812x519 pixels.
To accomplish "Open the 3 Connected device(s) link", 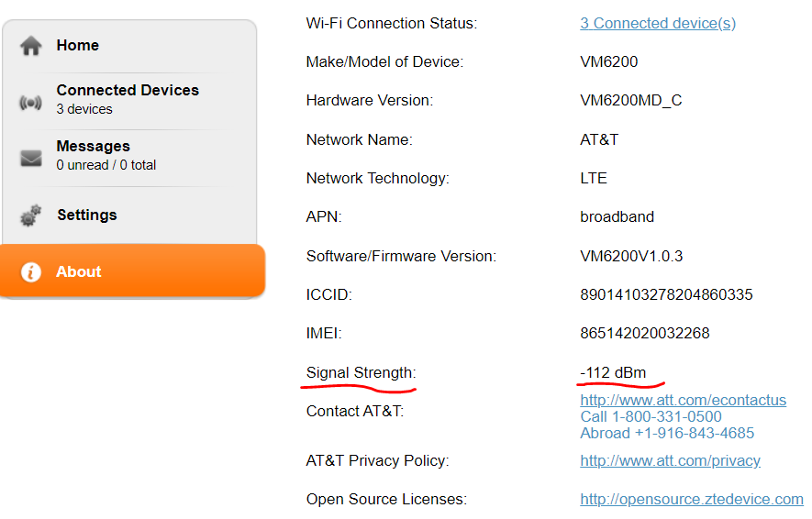I will (x=658, y=24).
